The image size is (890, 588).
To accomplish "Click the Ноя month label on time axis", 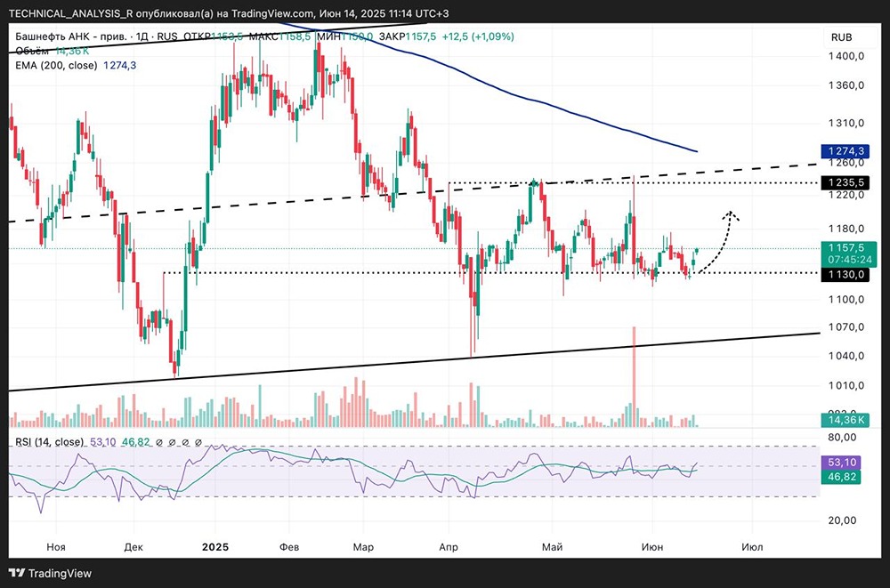I will coord(55,547).
